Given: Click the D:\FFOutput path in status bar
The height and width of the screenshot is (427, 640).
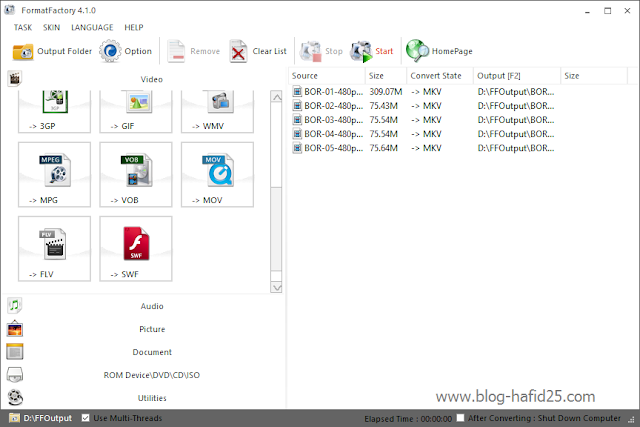Looking at the screenshot, I should 47,418.
